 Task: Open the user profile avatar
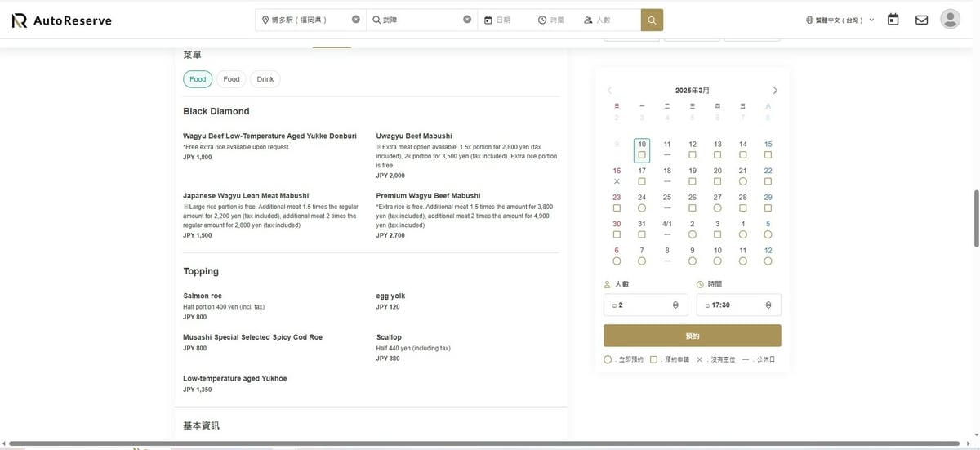[x=950, y=19]
